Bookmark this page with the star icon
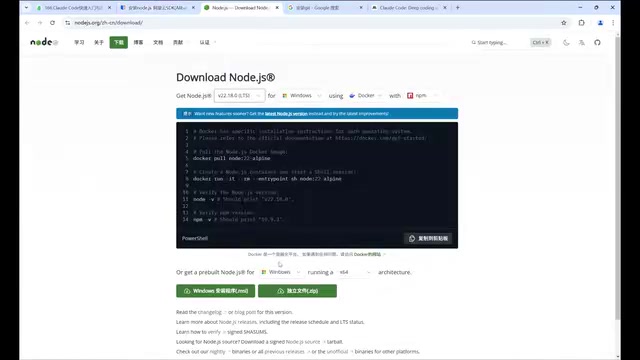Image resolution: width=640 pixels, height=360 pixels. click(x=564, y=23)
